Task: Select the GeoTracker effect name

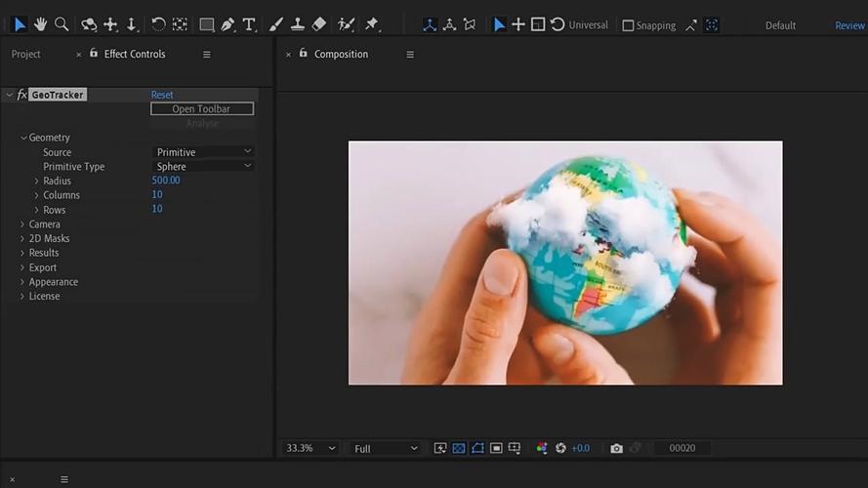Action: coord(58,95)
